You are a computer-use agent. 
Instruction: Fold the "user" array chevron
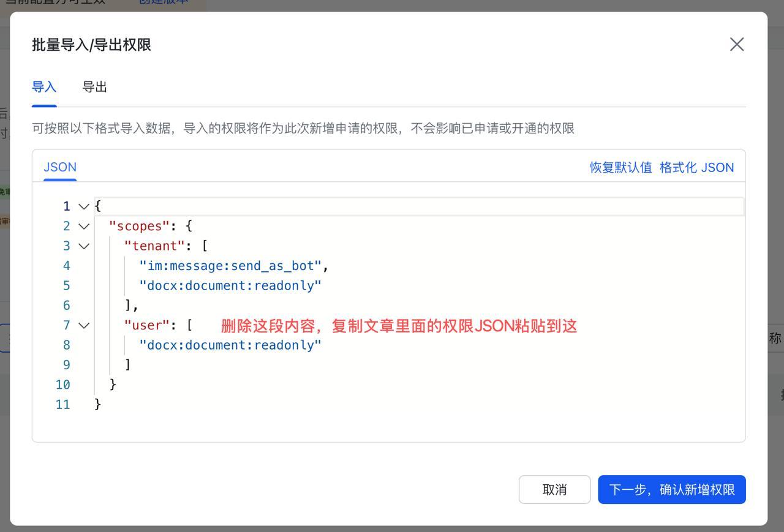[84, 326]
